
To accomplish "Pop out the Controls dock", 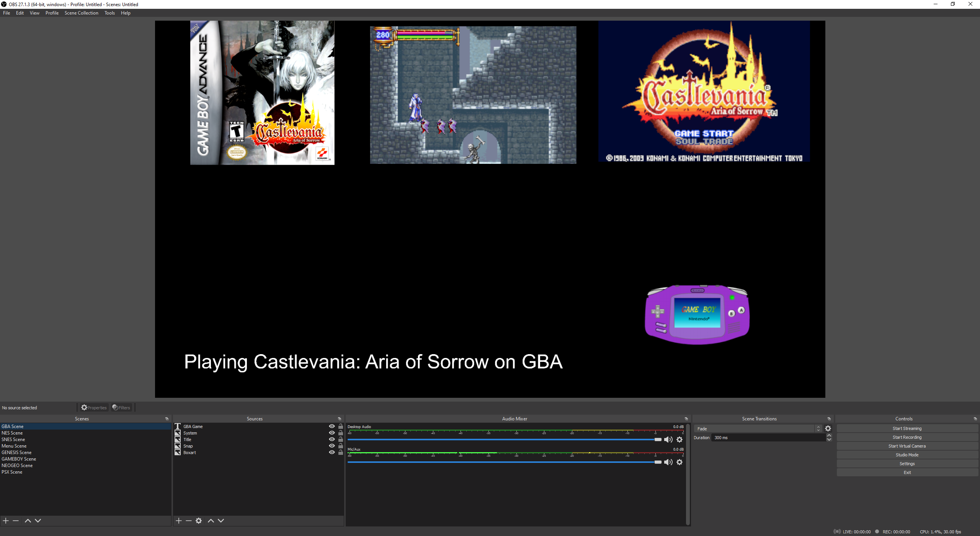I will [975, 419].
